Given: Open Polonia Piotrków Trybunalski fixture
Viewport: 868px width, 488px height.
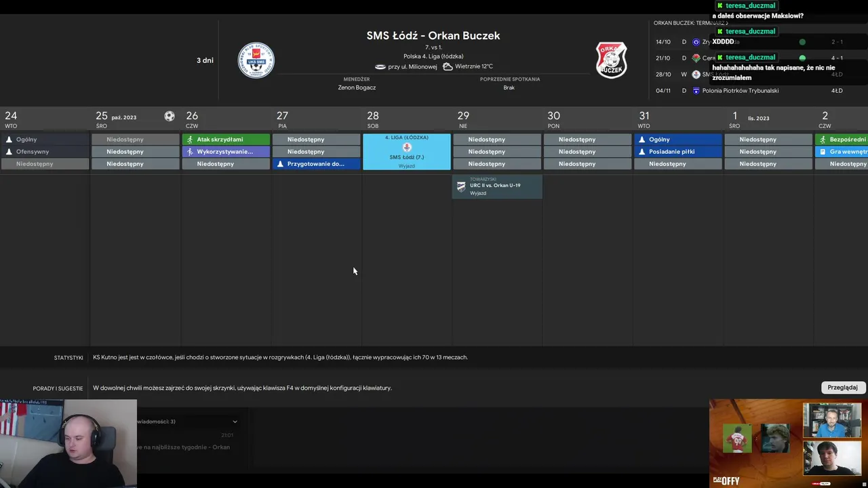Looking at the screenshot, I should coord(741,91).
